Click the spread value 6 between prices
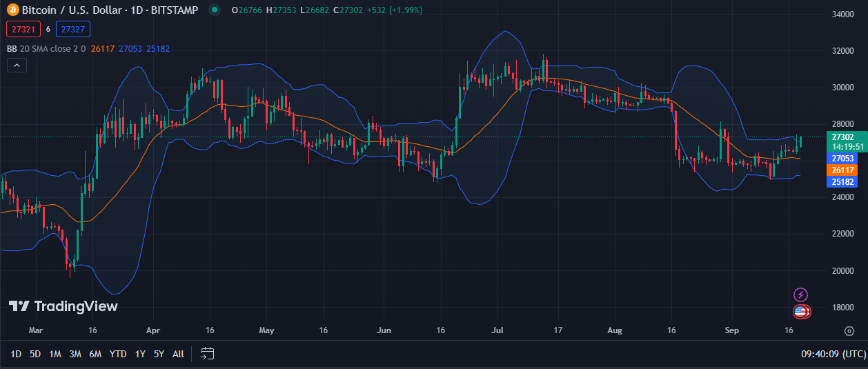Image resolution: width=868 pixels, height=369 pixels. [48, 29]
